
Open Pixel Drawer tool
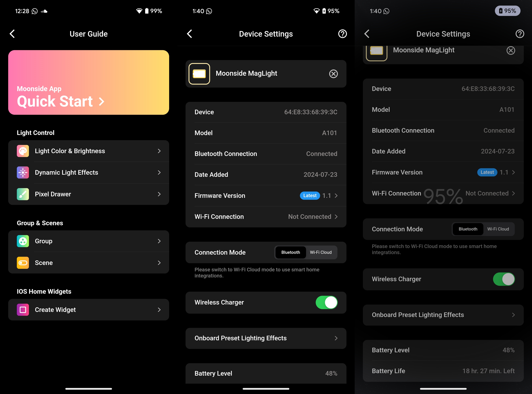coord(89,194)
